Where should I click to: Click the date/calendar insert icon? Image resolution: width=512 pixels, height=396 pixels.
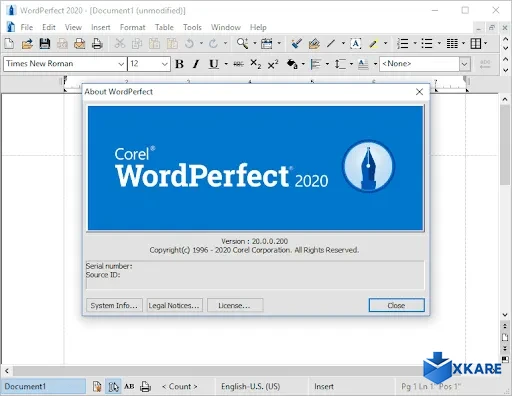click(267, 43)
